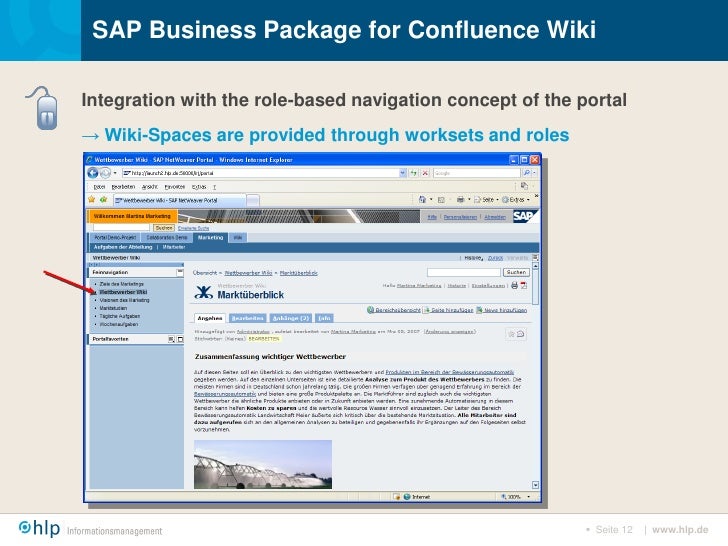Screen dimensions: 728x546
Task: Select the Anhänge (2) page tab
Action: 291,318
